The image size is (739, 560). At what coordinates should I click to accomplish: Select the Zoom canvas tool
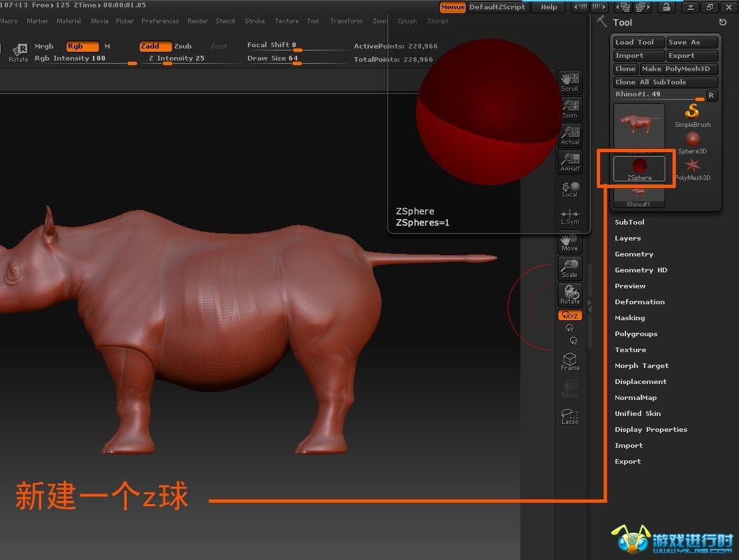pyautogui.click(x=570, y=109)
